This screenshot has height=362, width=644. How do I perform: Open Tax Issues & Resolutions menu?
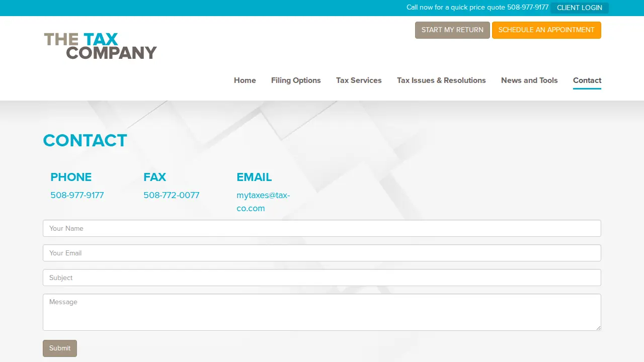pos(441,80)
